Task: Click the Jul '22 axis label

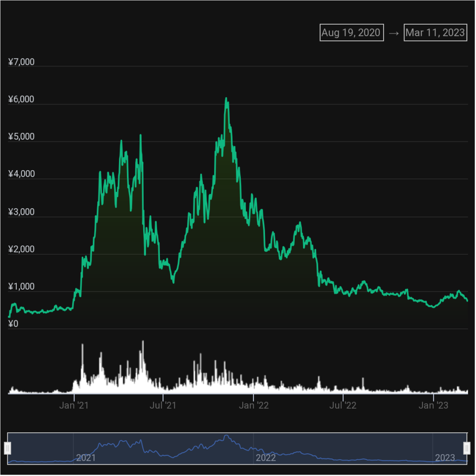Action: [343, 405]
